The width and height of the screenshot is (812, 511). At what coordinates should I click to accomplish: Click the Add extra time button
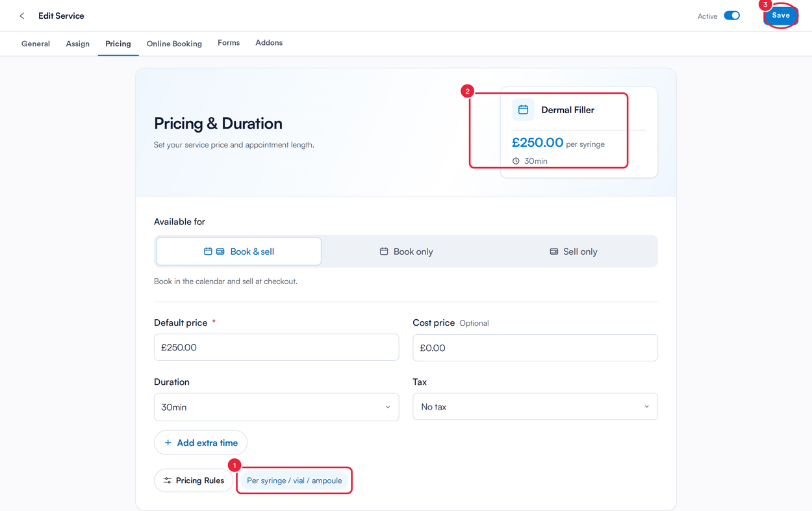coord(201,443)
